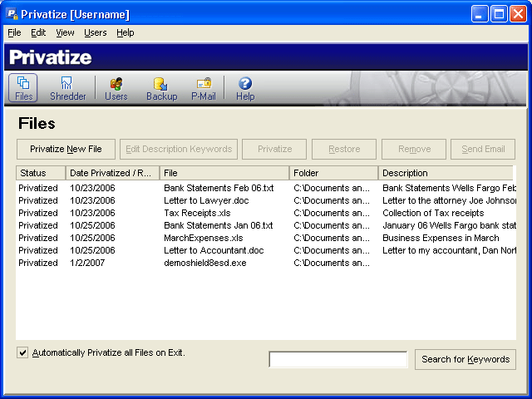Screen dimensions: 532x399
Task: Open the Edit menu
Action: click(38, 32)
